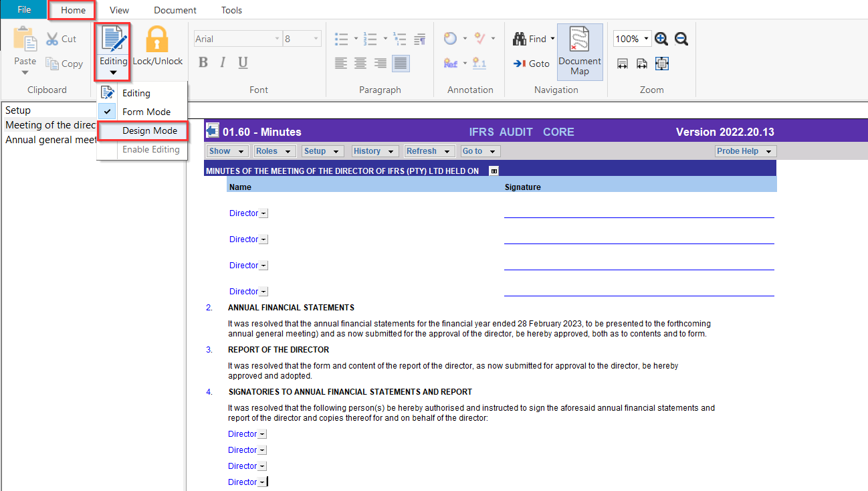Screen dimensions: 868x491
Task: Open the Probe Help dropdown
Action: coord(744,151)
